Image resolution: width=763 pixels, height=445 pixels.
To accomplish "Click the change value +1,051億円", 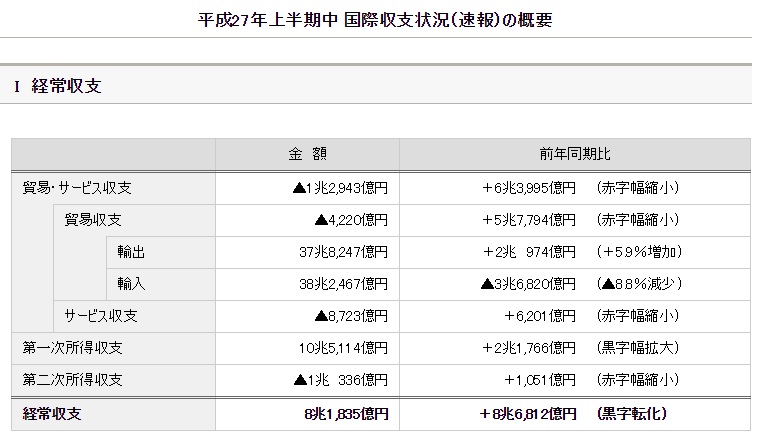I will (540, 380).
